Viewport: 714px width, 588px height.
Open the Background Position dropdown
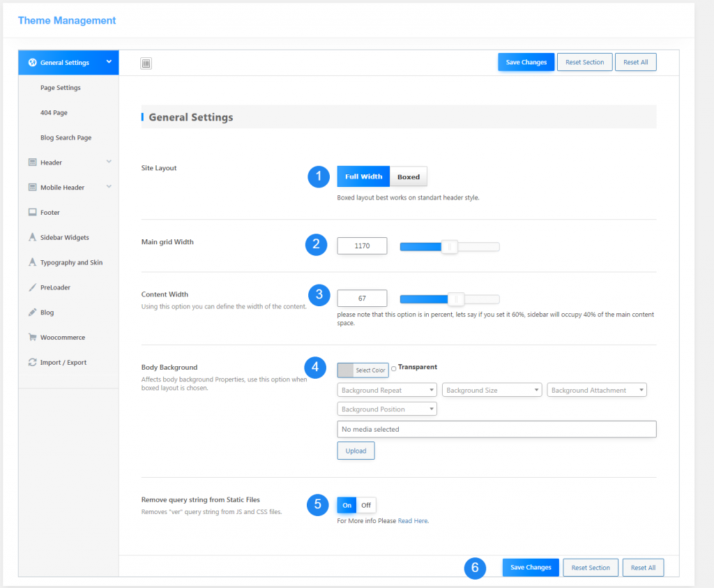point(387,409)
